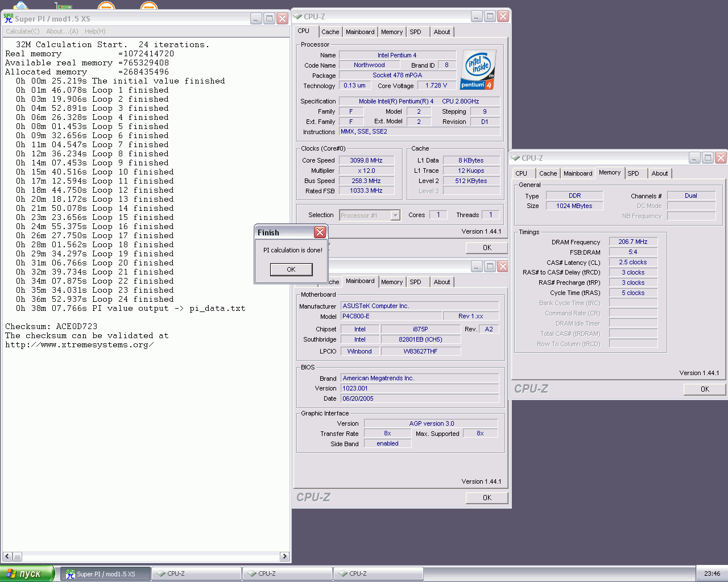This screenshot has width=728, height=582.
Task: Open the Calculate(C) menu
Action: click(x=23, y=31)
